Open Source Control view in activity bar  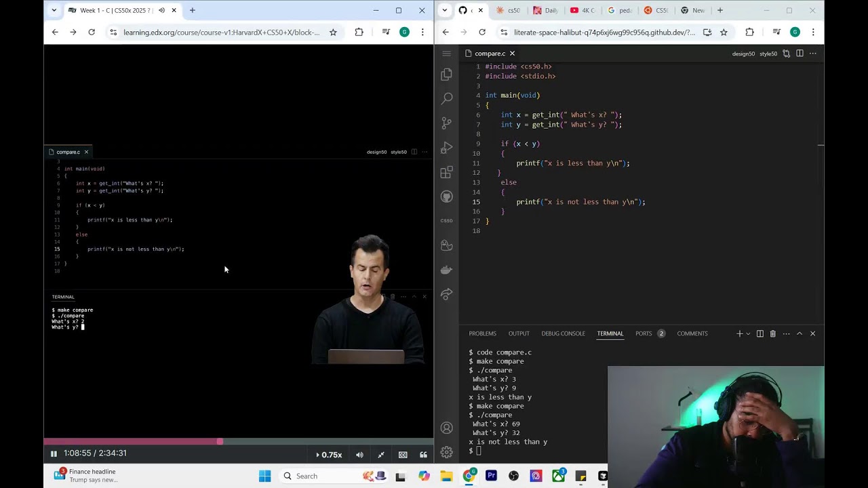[446, 123]
